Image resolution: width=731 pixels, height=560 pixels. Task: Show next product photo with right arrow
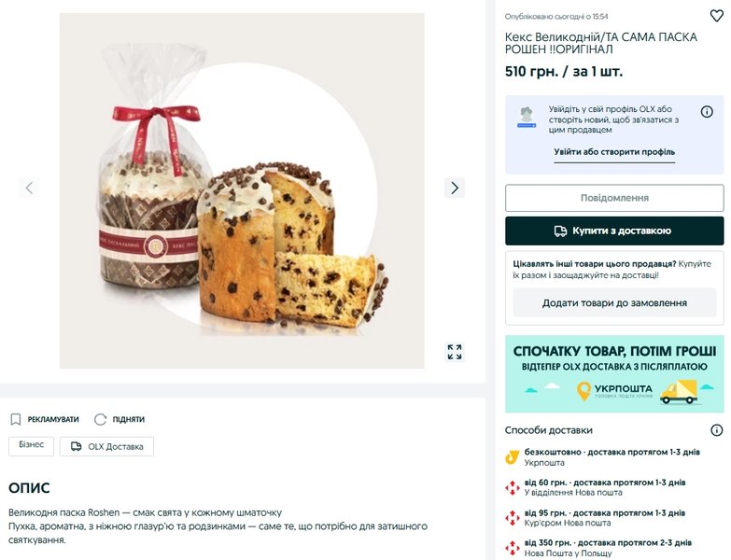[x=455, y=188]
